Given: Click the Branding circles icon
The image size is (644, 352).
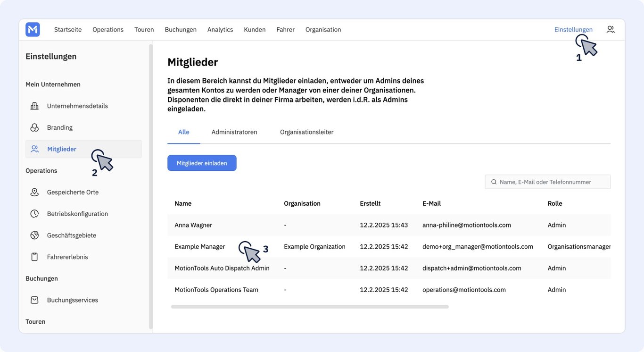Looking at the screenshot, I should [34, 127].
